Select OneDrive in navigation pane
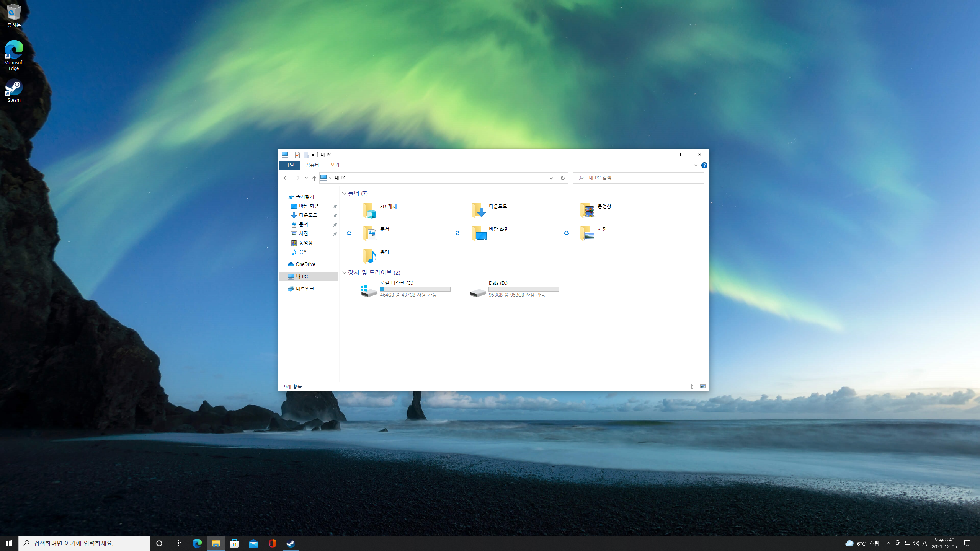The image size is (980, 551). [305, 264]
